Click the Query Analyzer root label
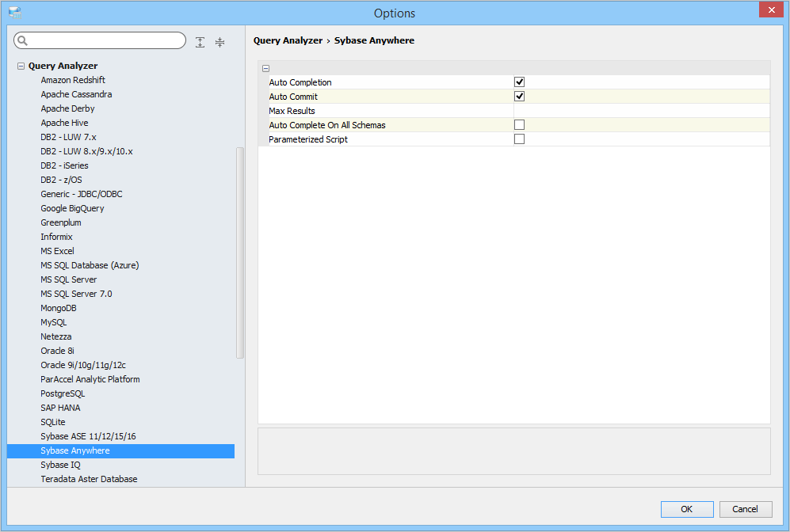Screen dimensions: 790x532 click(x=63, y=66)
